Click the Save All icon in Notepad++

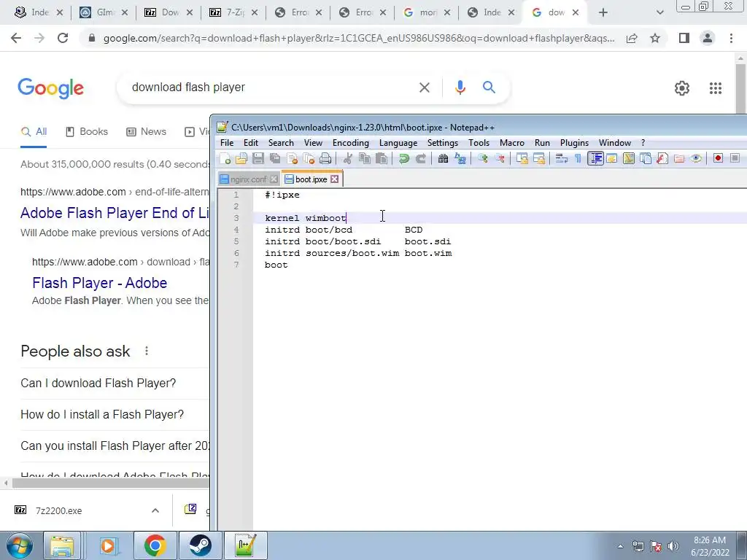pos(275,158)
